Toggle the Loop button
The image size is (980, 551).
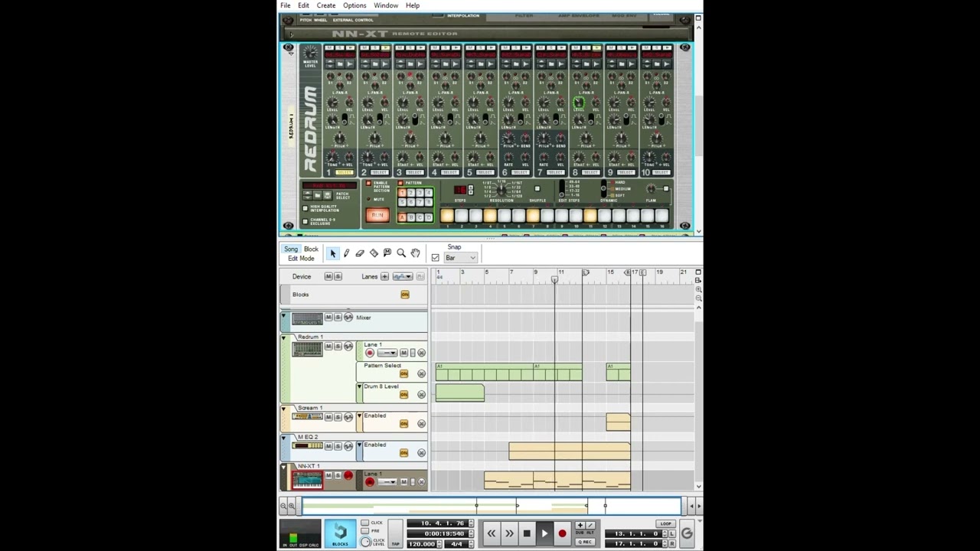coord(665,524)
